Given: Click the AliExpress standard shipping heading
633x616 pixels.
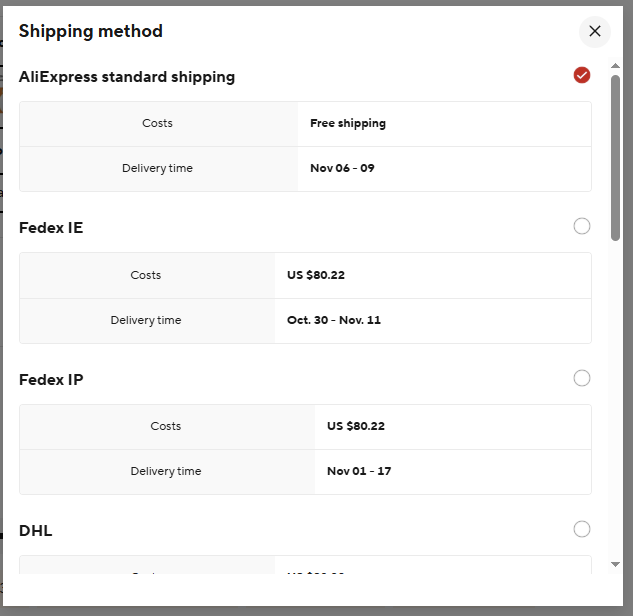Looking at the screenshot, I should point(127,77).
